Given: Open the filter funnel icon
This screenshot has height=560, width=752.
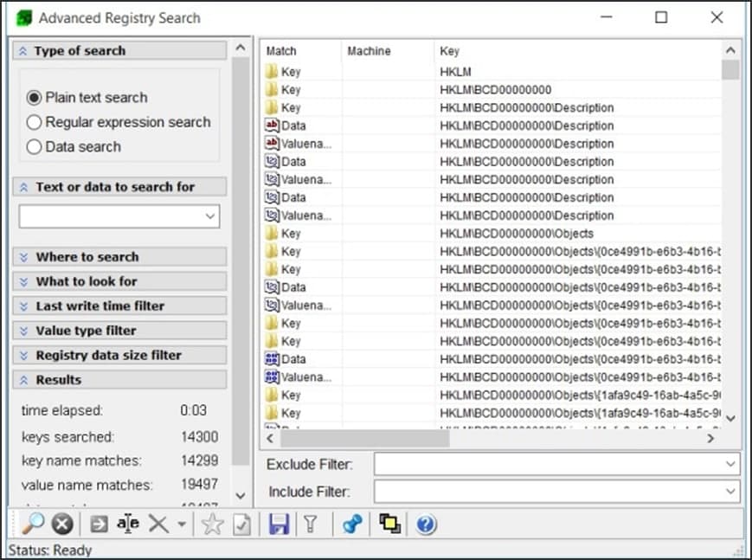Looking at the screenshot, I should click(312, 524).
